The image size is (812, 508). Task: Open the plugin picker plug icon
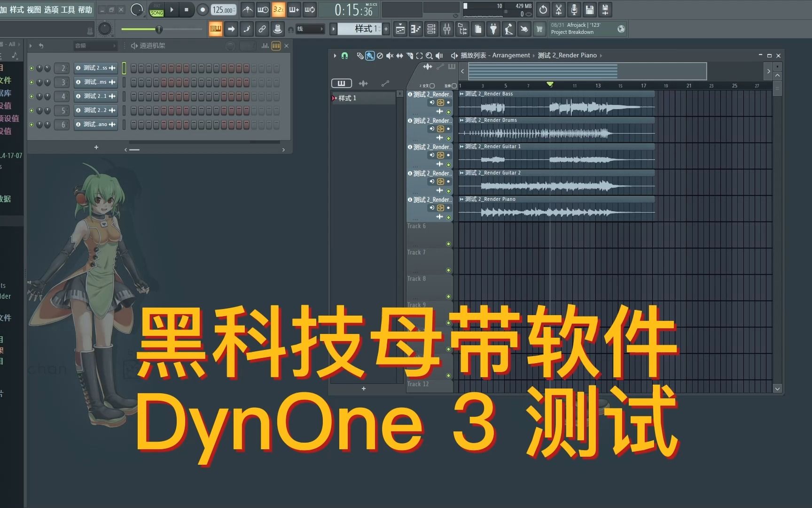click(493, 29)
